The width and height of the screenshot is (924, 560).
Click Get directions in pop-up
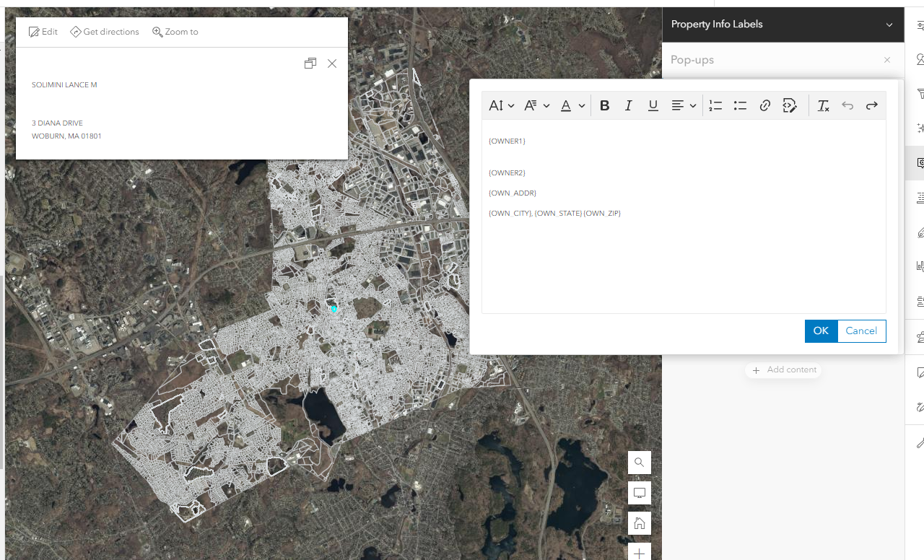[105, 32]
